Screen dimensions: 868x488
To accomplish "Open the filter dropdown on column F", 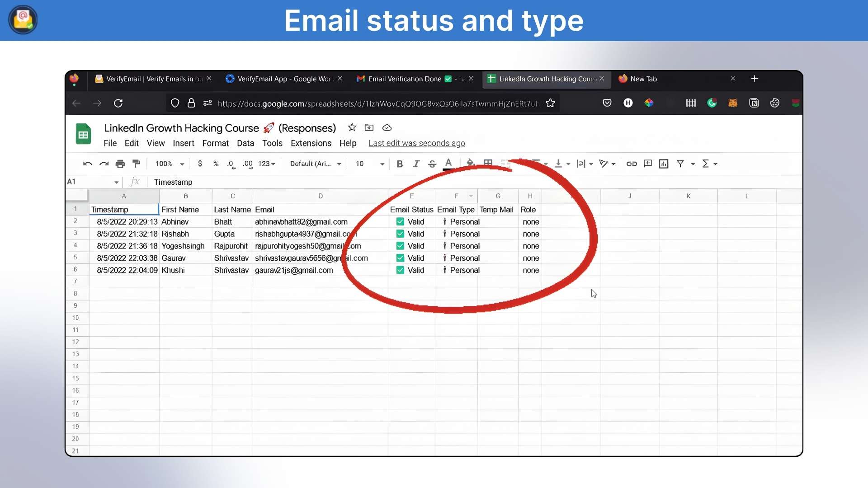I will click(x=471, y=196).
